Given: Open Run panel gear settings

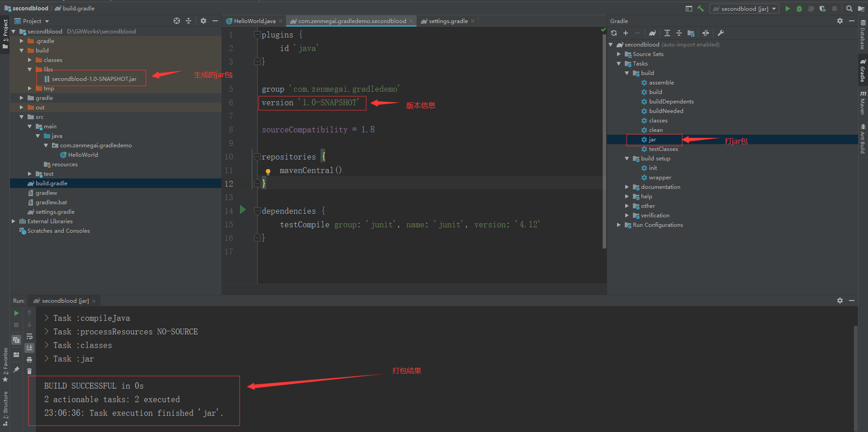Looking at the screenshot, I should point(840,301).
